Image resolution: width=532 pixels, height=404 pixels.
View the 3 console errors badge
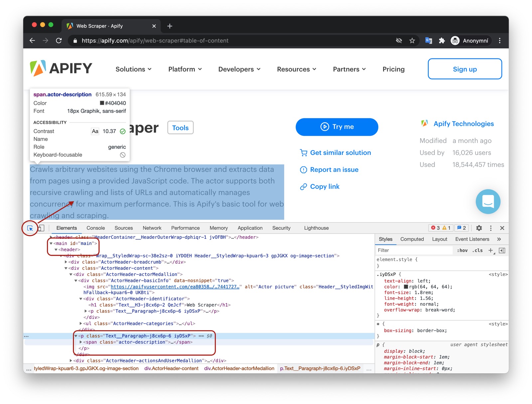click(x=436, y=228)
